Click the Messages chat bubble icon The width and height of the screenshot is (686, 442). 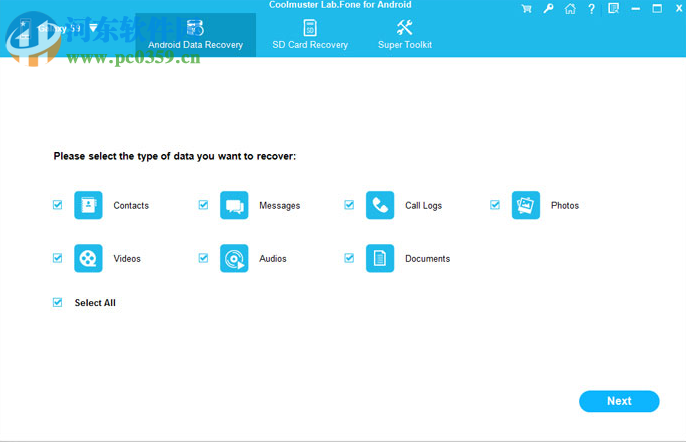coord(234,205)
